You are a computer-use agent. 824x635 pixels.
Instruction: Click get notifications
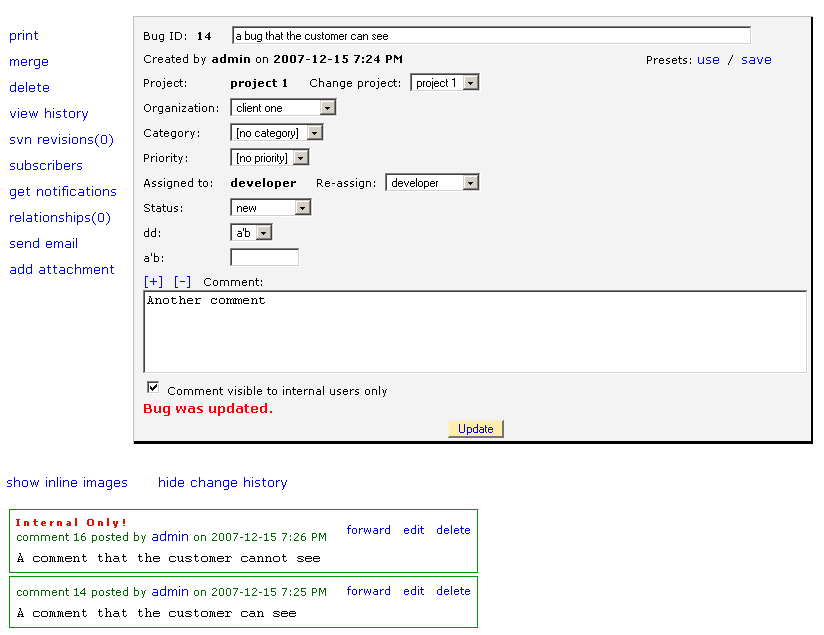tap(63, 191)
